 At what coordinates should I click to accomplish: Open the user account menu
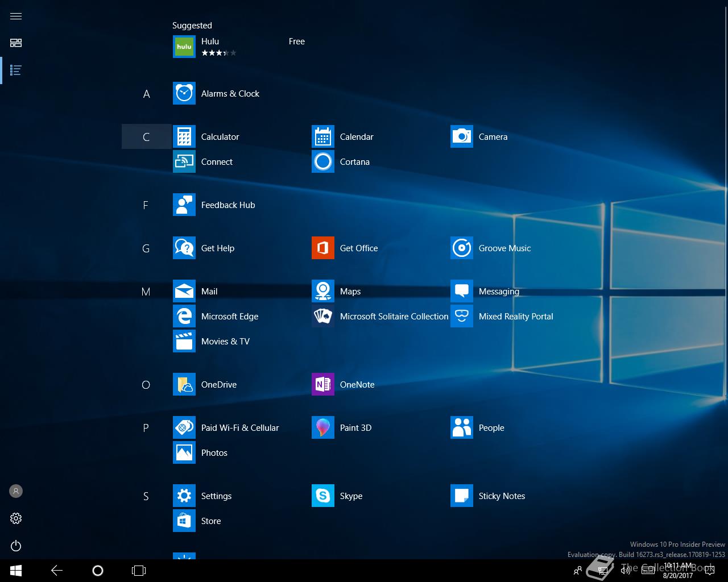point(16,491)
